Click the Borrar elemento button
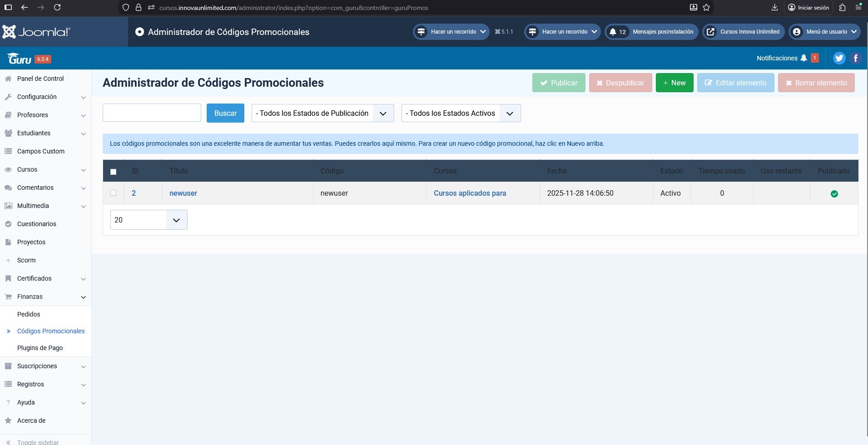This screenshot has height=445, width=868. tap(816, 83)
